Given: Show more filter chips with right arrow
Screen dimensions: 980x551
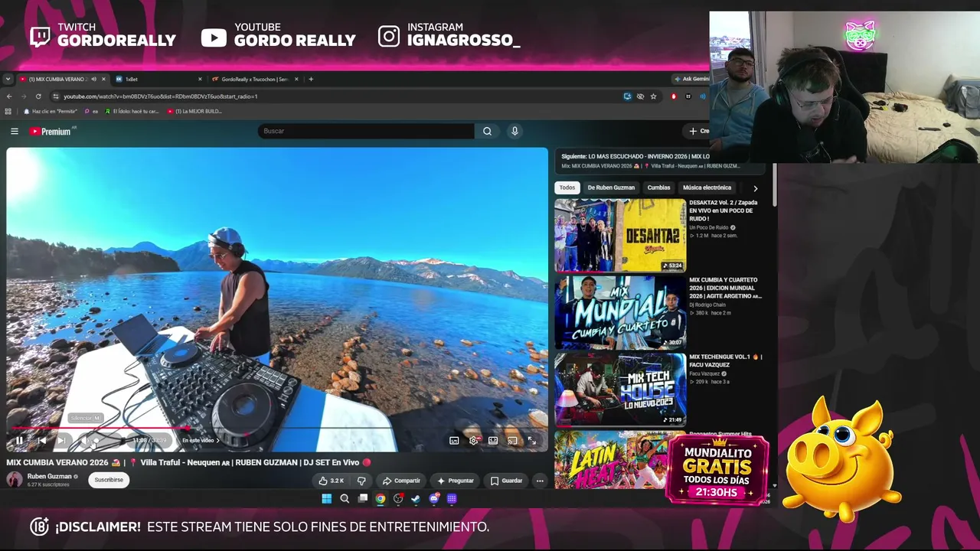Looking at the screenshot, I should click(x=756, y=188).
